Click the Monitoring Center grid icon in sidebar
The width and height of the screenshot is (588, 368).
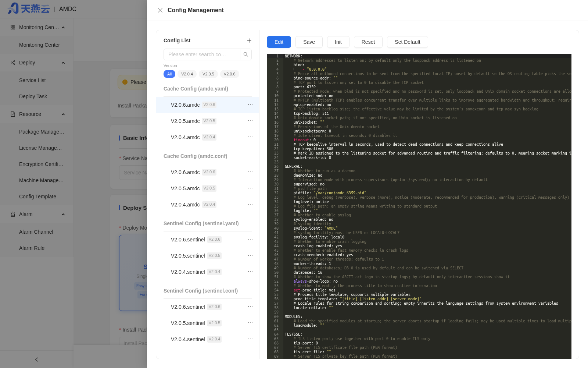click(13, 27)
